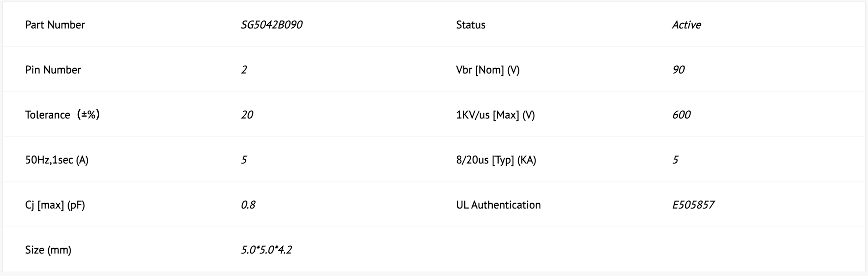Click the Tolerance (±%) label
The image size is (868, 276).
tap(62, 115)
